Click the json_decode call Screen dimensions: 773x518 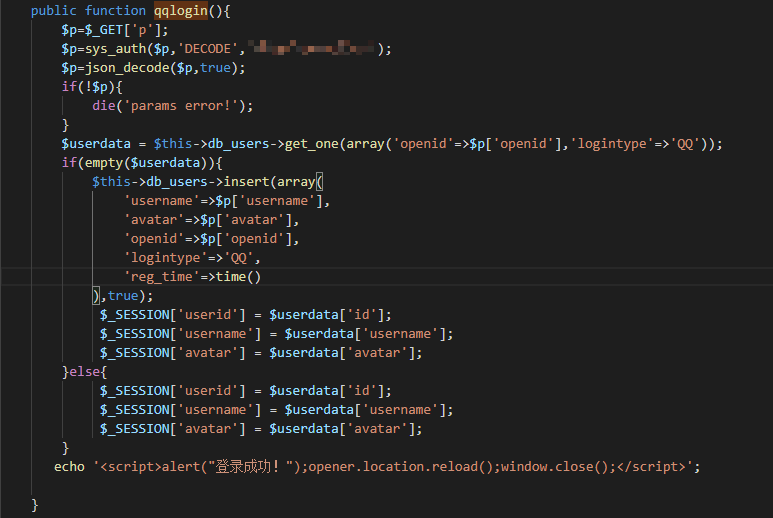tap(128, 68)
